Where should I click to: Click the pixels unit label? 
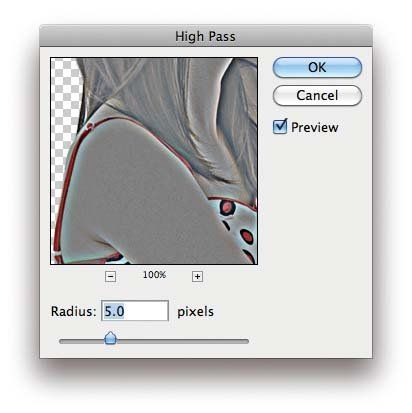(x=195, y=312)
